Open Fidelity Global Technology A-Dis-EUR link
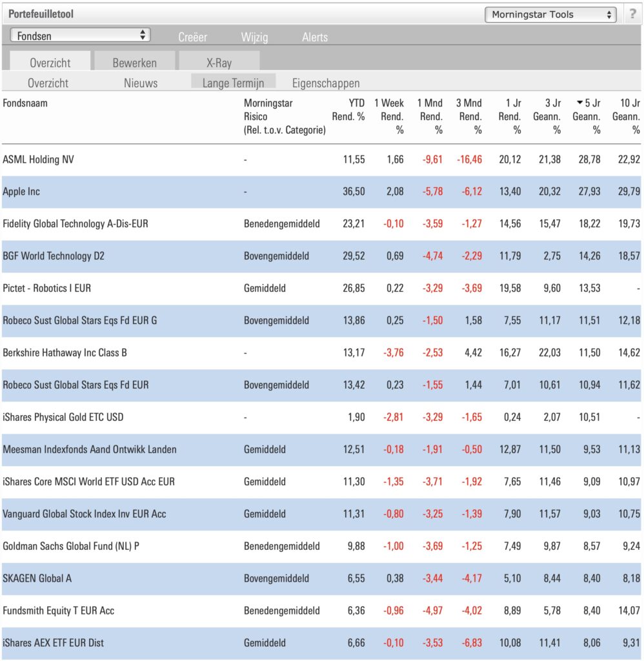The width and height of the screenshot is (644, 661). [x=75, y=223]
